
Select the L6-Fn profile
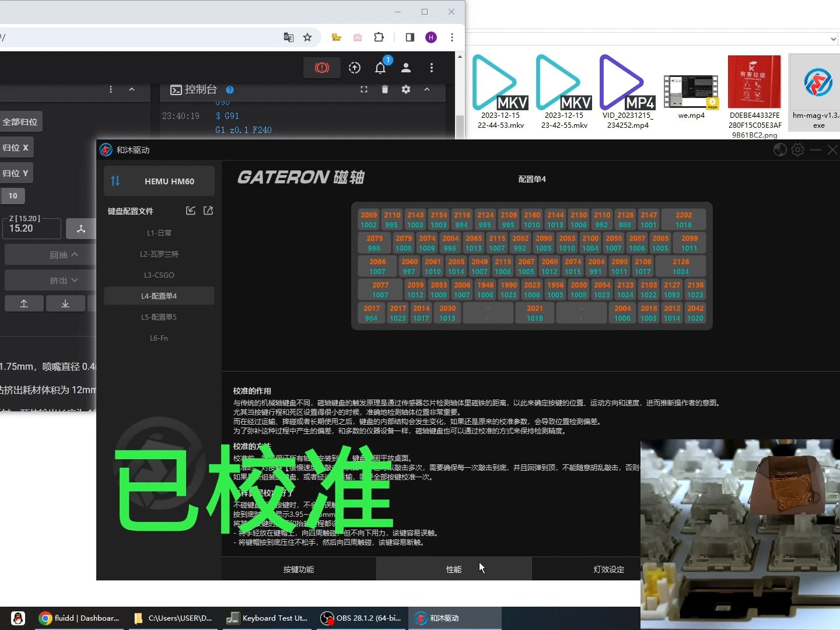point(159,338)
